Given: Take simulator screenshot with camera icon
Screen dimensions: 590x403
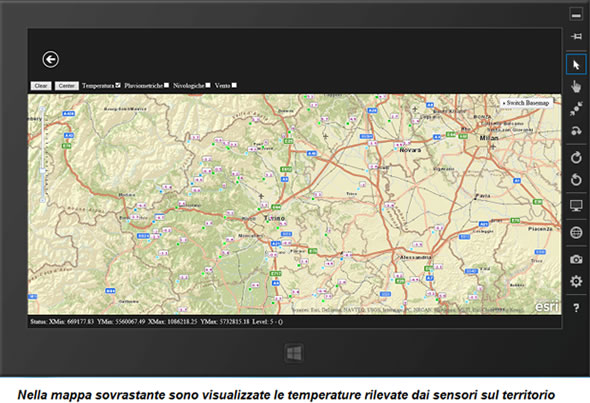Looking at the screenshot, I should [x=576, y=259].
